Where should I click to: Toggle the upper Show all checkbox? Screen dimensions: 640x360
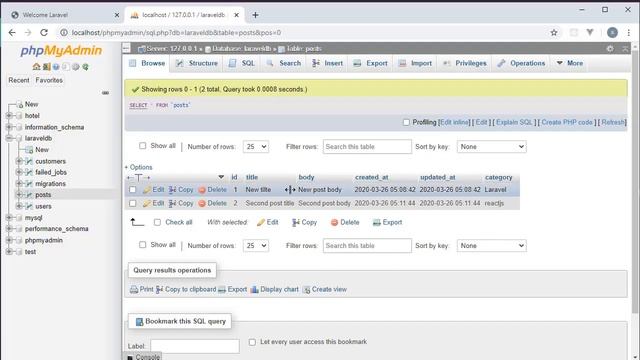click(x=142, y=146)
